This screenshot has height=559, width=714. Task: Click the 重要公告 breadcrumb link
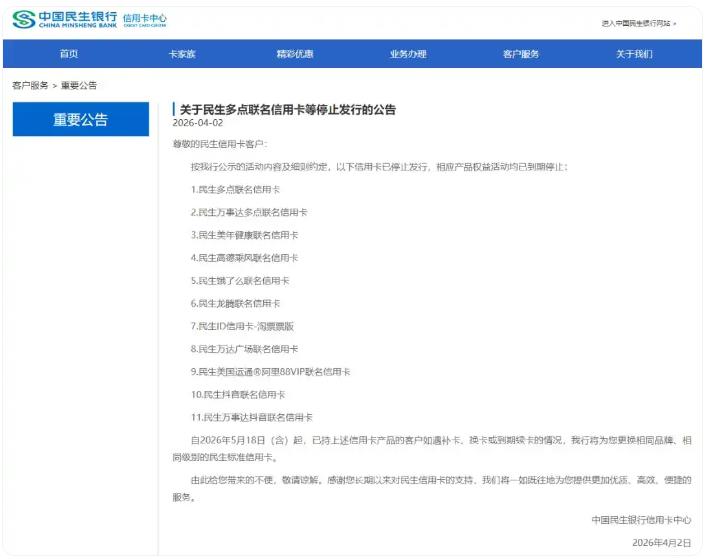(79, 86)
